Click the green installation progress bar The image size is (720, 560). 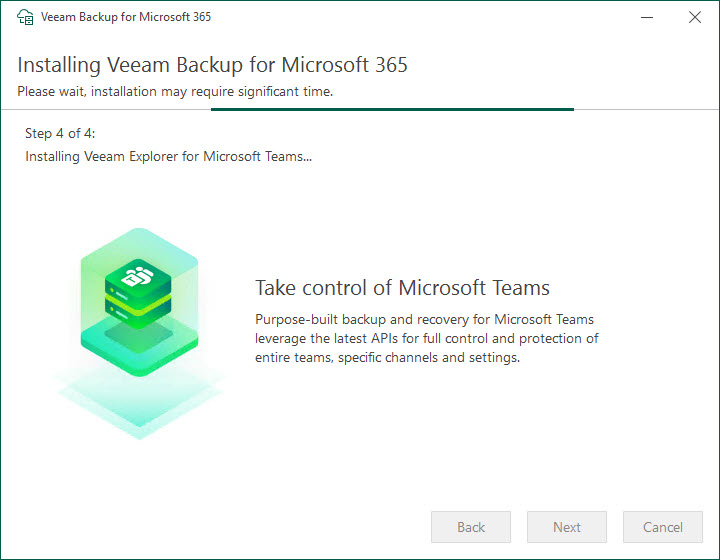pyautogui.click(x=392, y=109)
